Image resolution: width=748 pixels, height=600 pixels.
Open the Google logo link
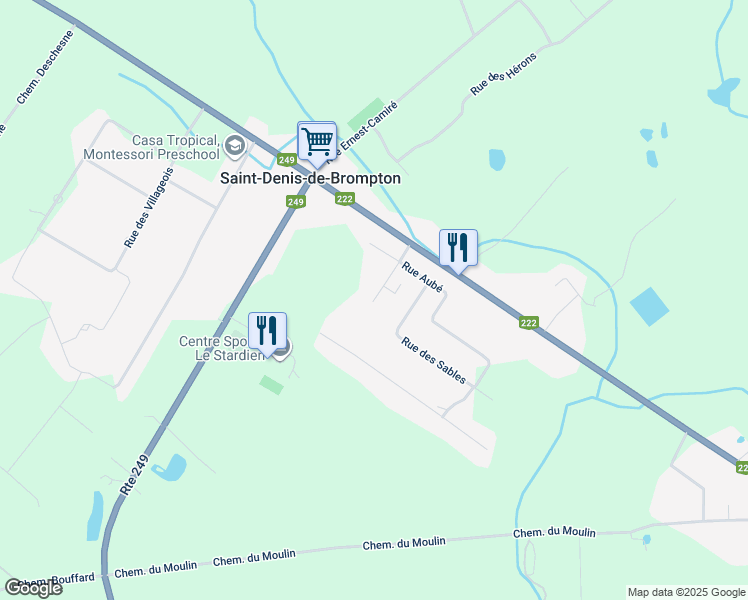coord(33,588)
